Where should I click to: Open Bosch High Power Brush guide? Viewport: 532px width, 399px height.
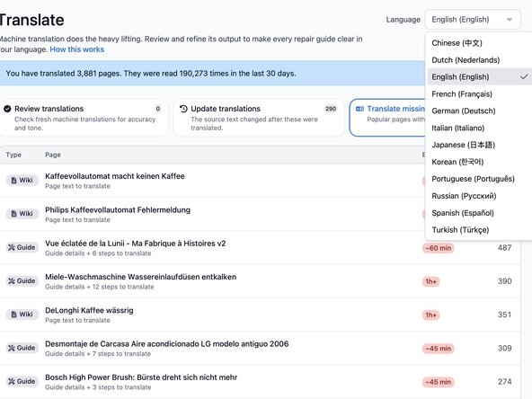tap(141, 377)
